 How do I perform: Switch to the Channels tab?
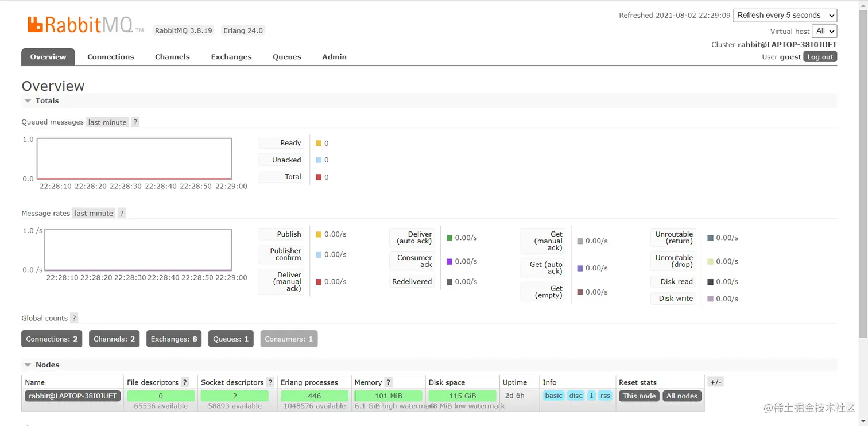tap(172, 57)
